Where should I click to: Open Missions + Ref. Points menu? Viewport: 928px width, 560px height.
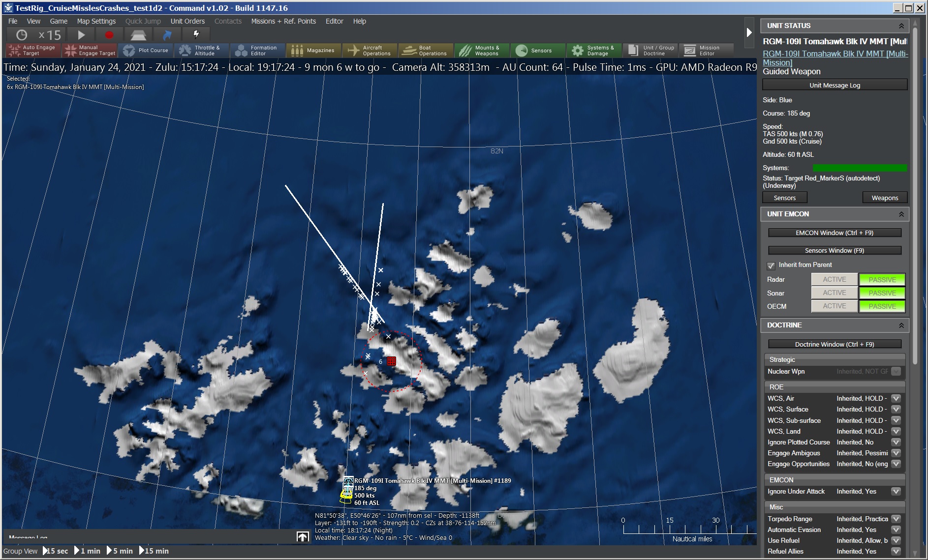coord(283,21)
